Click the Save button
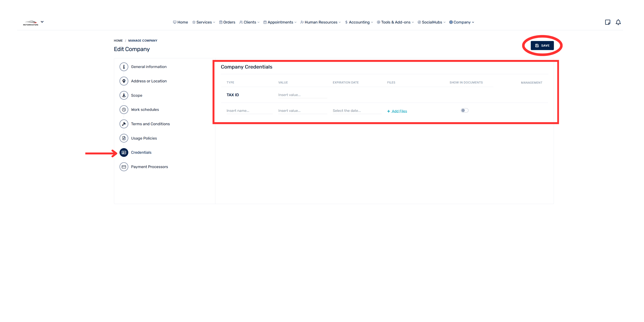 point(542,46)
